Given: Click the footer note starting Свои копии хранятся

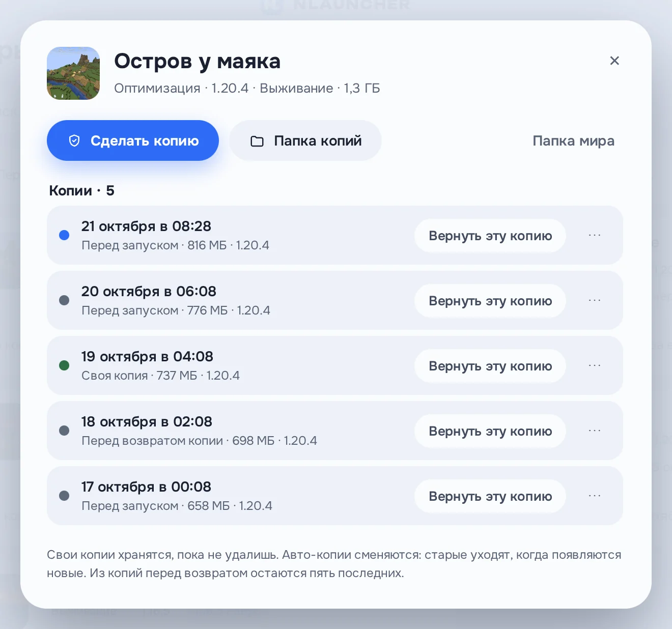Looking at the screenshot, I should [334, 564].
